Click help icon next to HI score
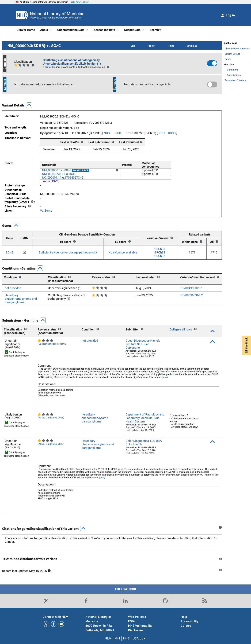 74,241
